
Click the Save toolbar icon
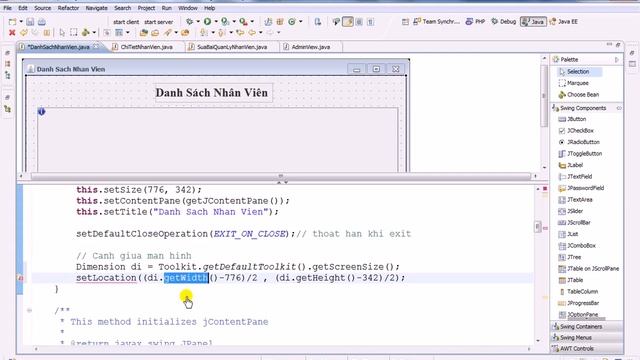click(x=30, y=22)
